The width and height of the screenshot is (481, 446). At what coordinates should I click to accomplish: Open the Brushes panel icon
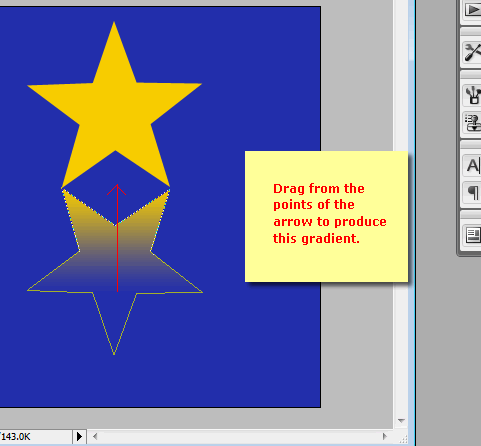(473, 95)
